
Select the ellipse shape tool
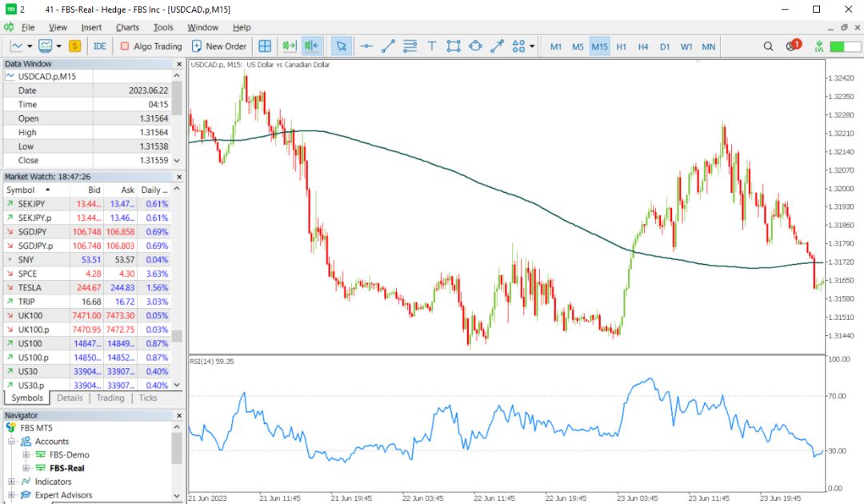[x=475, y=46]
